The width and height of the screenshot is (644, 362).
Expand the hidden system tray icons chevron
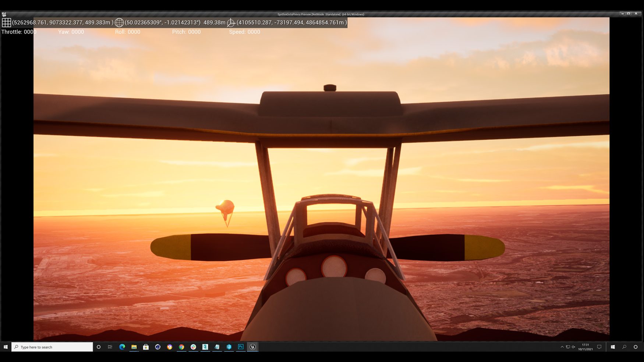tap(562, 347)
